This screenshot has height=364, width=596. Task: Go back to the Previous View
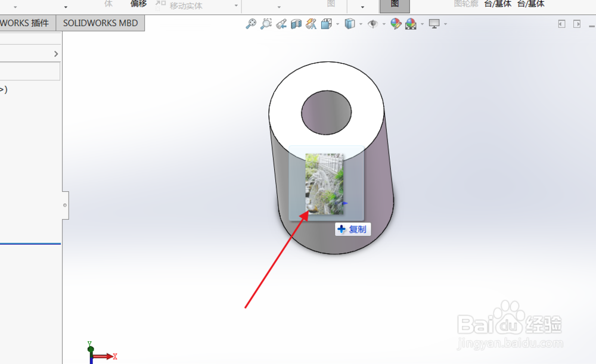281,24
